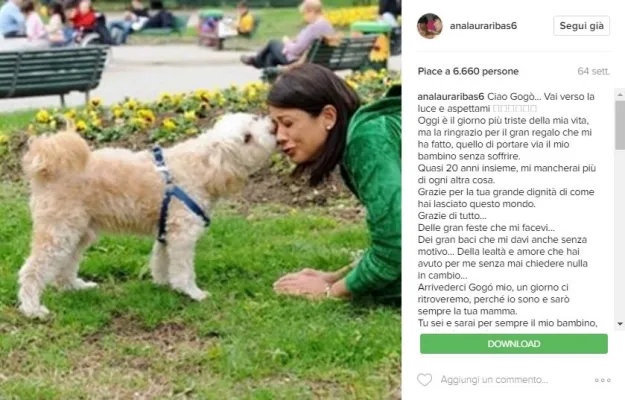Open analaurraribas6 username in header
Viewport: 625px width, 400px height.
(x=483, y=26)
